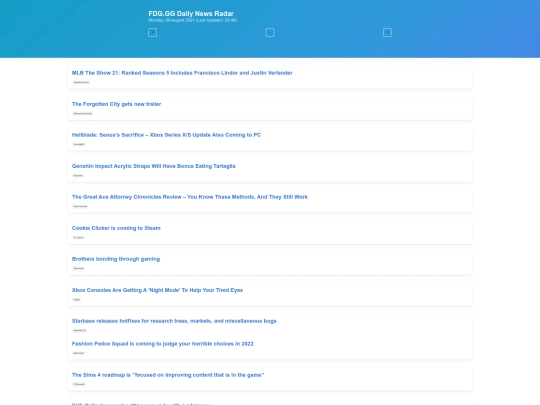This screenshot has height=405, width=540.
Task: Open the Starbase releases hotfixes headline
Action: [174, 321]
